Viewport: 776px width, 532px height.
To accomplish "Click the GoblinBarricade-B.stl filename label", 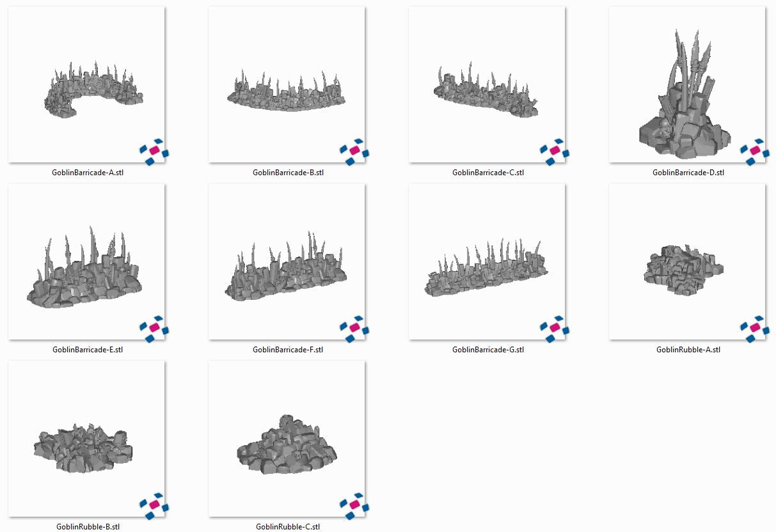I will click(289, 172).
